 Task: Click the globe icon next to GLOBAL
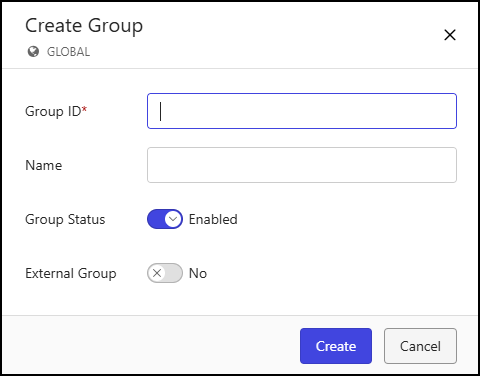33,52
